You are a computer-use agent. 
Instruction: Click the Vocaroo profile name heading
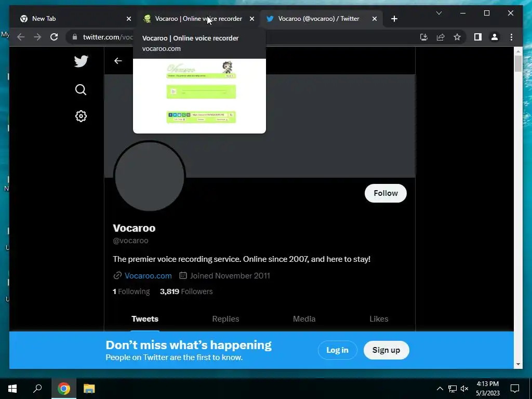point(134,228)
